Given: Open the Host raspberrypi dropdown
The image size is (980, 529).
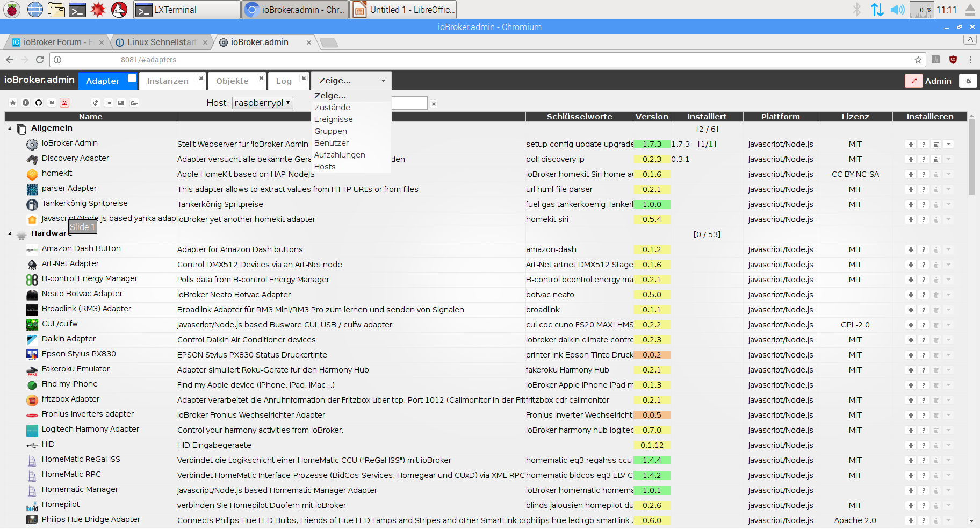Looking at the screenshot, I should coord(263,103).
